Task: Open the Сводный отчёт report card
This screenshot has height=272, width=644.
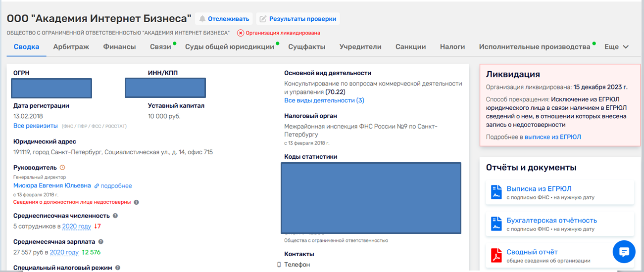Action: 560,256
